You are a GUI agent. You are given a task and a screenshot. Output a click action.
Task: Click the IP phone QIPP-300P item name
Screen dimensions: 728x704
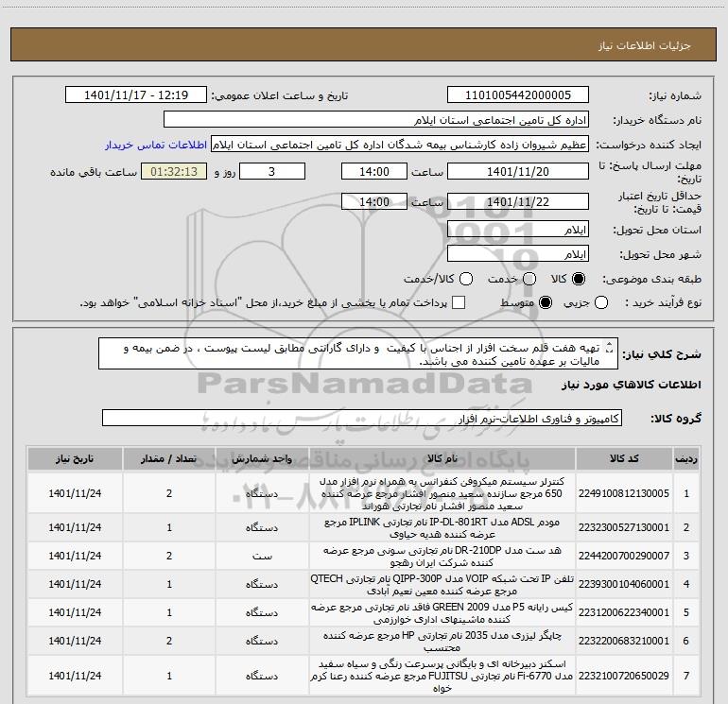click(442, 584)
